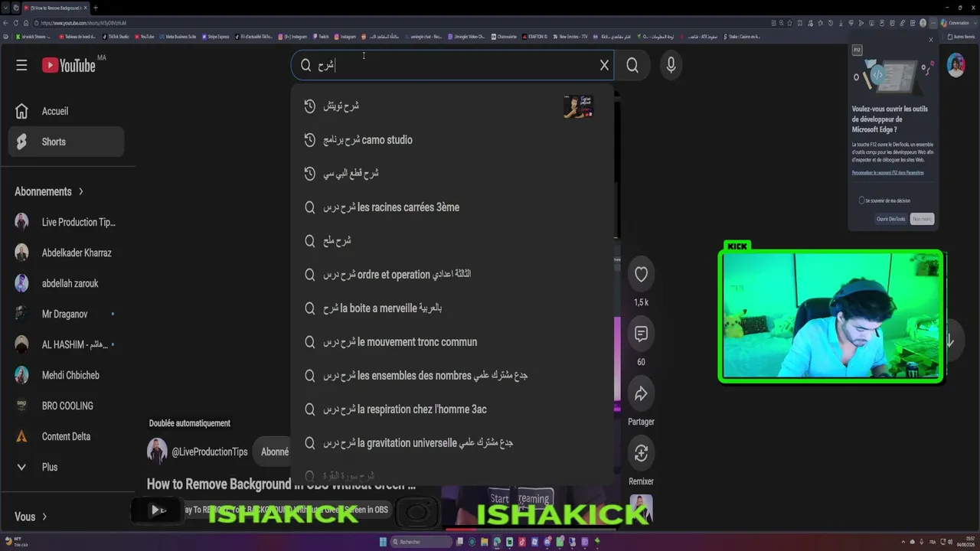
Task: Open thumbnail beside شرح تويتش suggestion
Action: (x=578, y=106)
